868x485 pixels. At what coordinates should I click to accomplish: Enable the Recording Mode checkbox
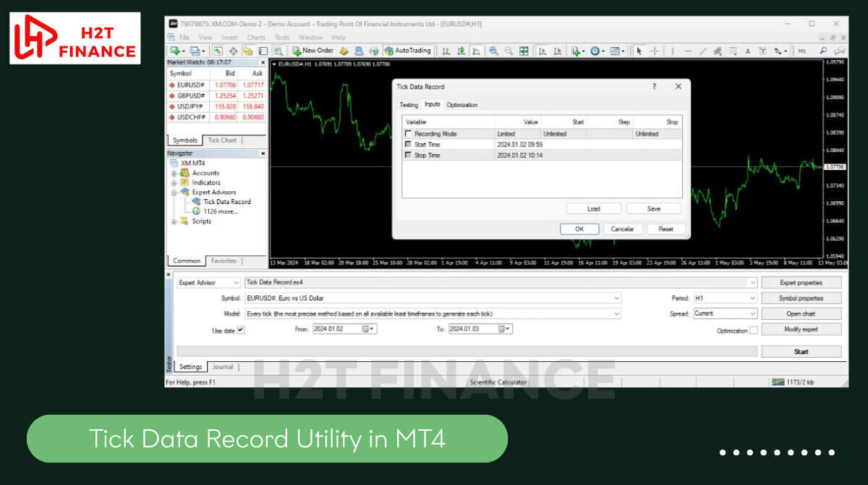[x=409, y=134]
